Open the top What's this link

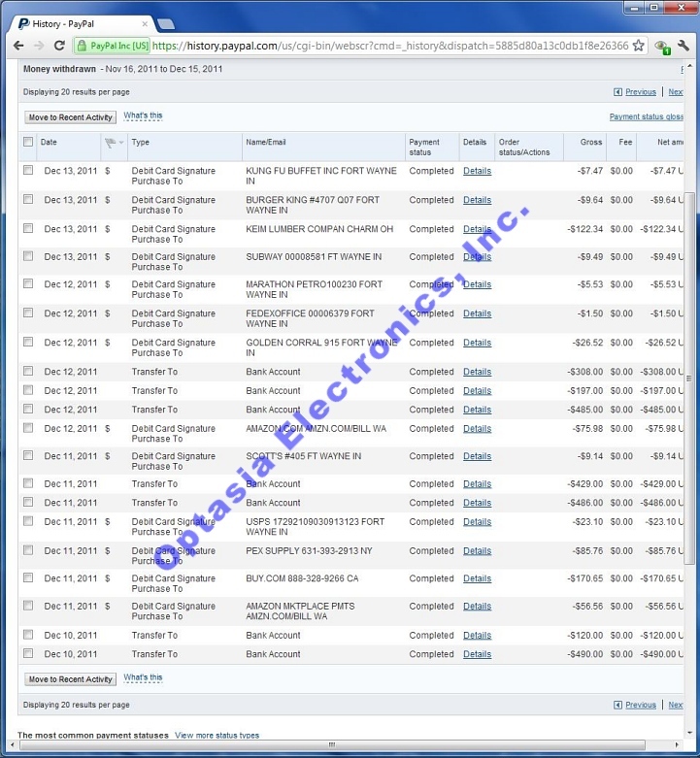tap(143, 115)
